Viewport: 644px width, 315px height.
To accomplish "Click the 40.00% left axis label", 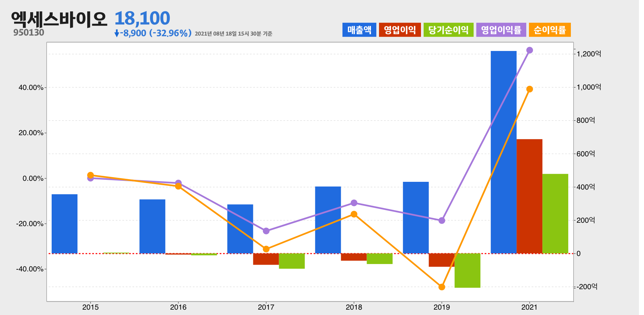I will tap(31, 88).
